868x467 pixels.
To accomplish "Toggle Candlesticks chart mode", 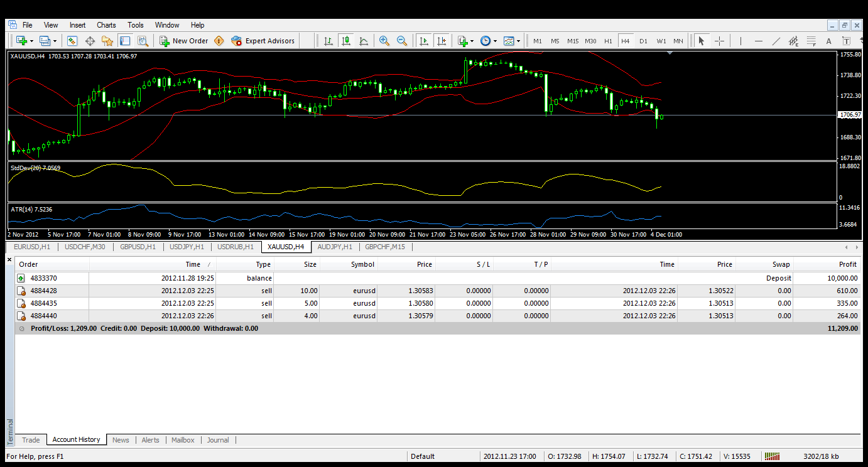I will pos(346,41).
